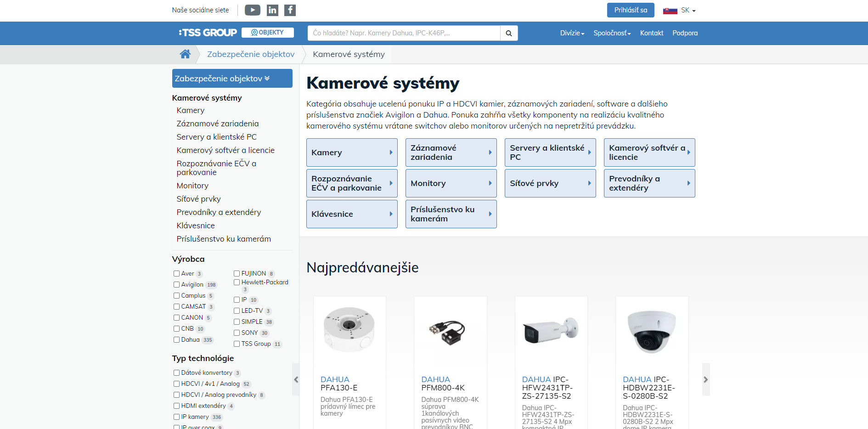This screenshot has height=429, width=868.
Task: Click the search magnifier icon
Action: 509,33
